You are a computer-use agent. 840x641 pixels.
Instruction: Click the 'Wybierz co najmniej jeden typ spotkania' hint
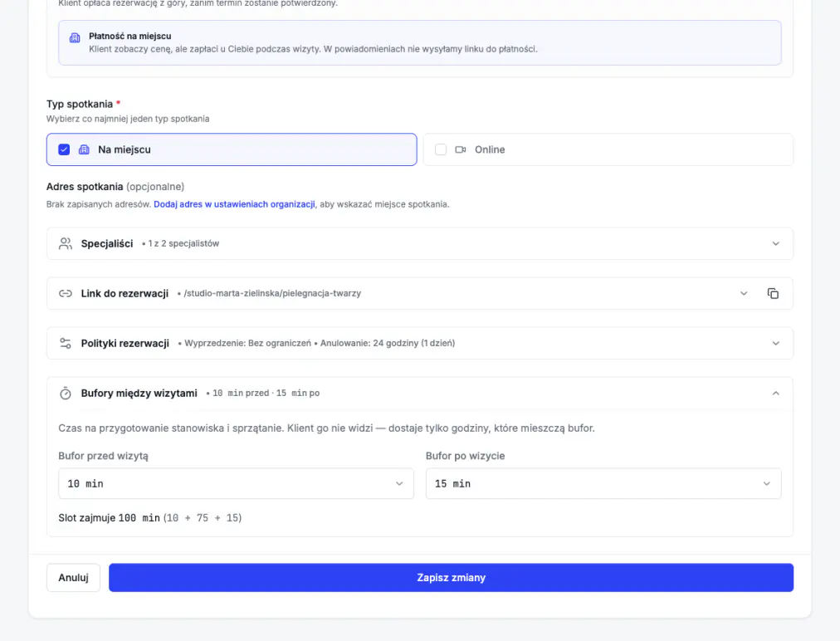[128, 119]
